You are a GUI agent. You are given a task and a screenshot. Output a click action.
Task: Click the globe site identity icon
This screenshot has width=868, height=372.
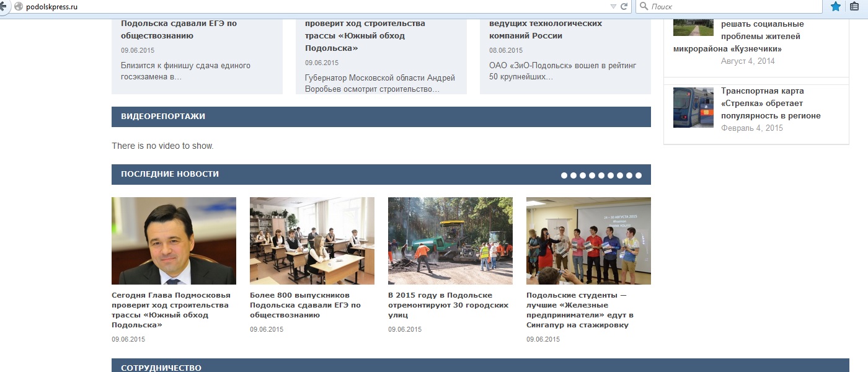[x=18, y=6]
